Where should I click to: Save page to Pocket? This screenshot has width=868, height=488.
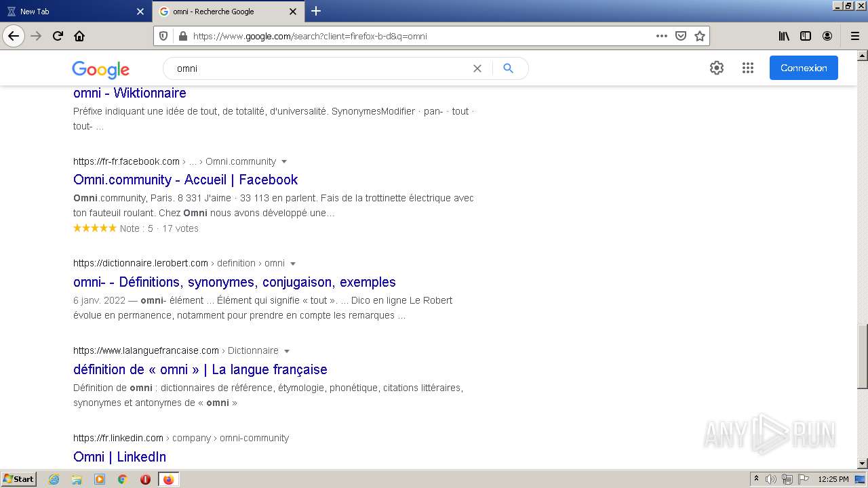pyautogui.click(x=681, y=36)
